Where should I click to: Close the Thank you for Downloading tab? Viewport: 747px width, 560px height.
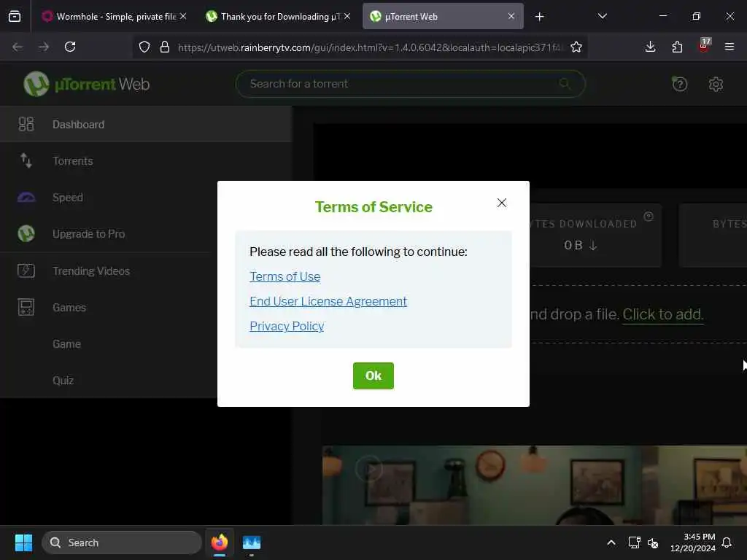click(x=347, y=16)
